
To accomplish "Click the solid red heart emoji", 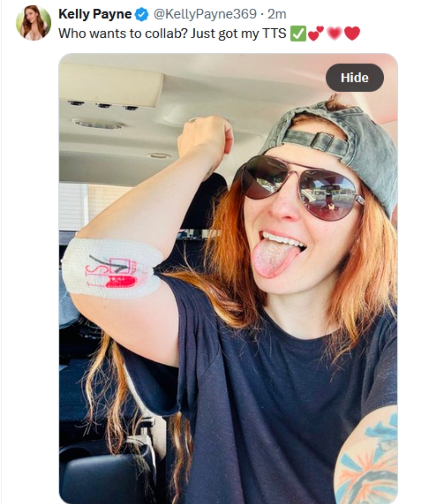I will click(352, 34).
